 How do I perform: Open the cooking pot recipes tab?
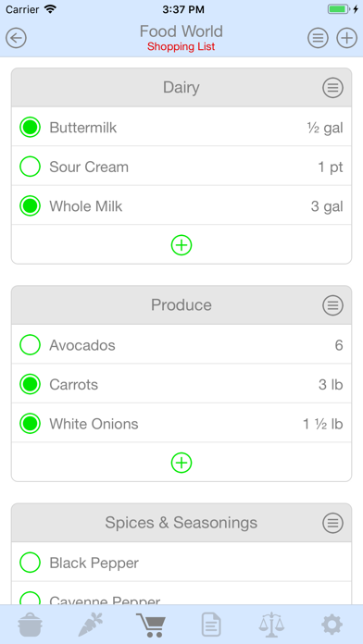31,625
